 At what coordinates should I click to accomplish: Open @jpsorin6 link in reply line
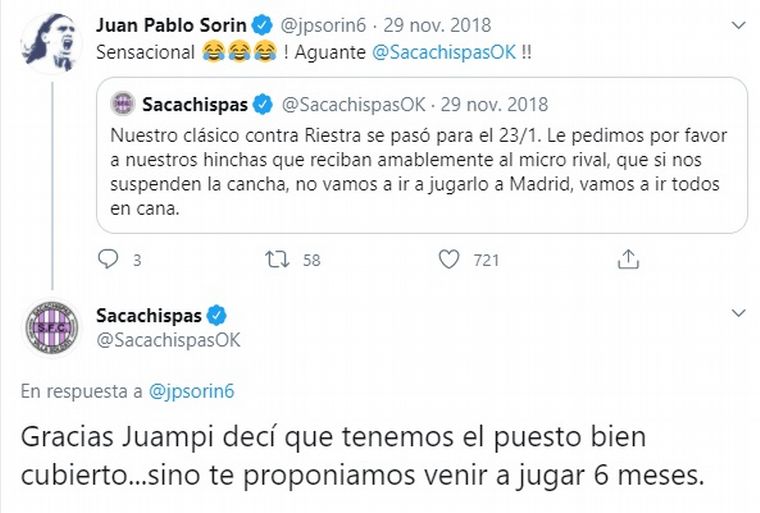pyautogui.click(x=192, y=392)
